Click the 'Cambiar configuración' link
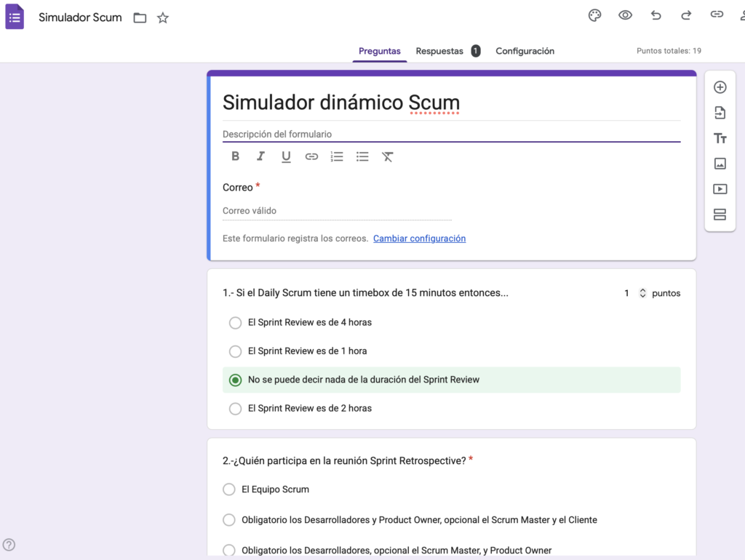 point(419,239)
